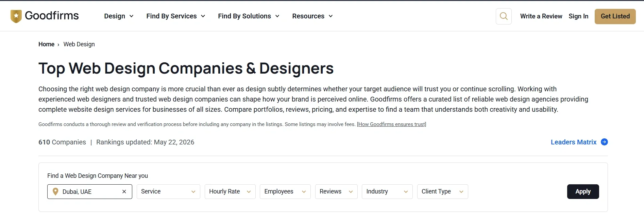Expand the Service filter dropdown
This screenshot has width=644, height=217.
pos(168,191)
